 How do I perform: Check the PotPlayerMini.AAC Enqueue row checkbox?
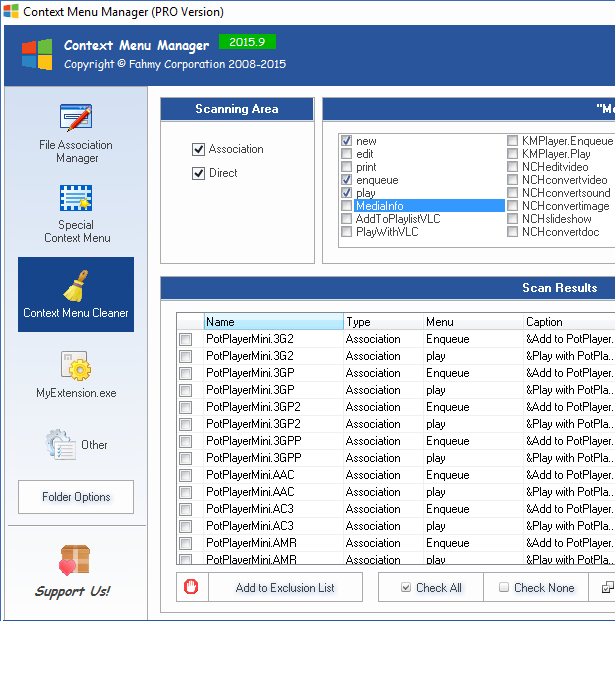(x=186, y=475)
